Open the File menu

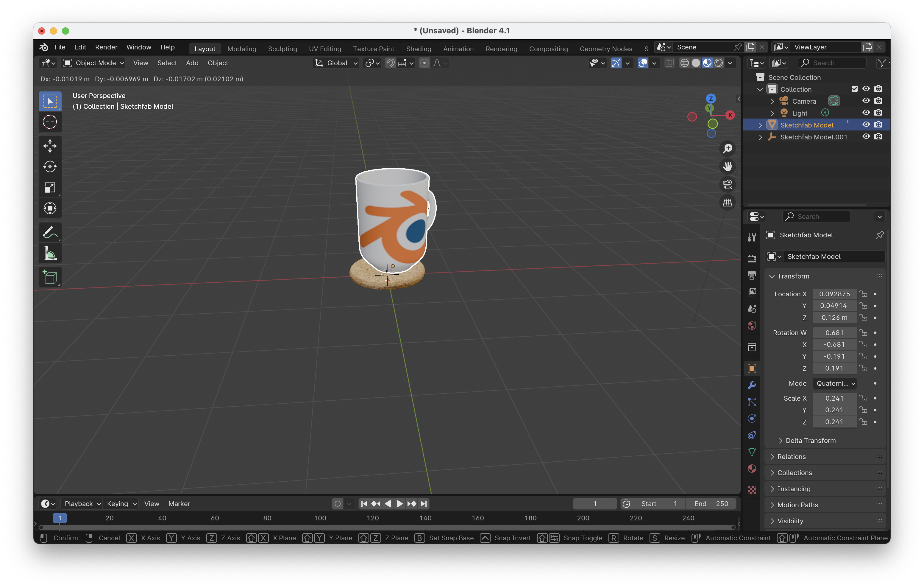pyautogui.click(x=60, y=47)
